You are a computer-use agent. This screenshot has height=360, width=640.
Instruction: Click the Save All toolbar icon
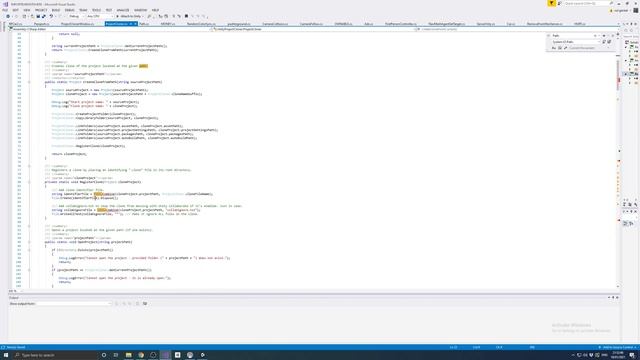43,16
